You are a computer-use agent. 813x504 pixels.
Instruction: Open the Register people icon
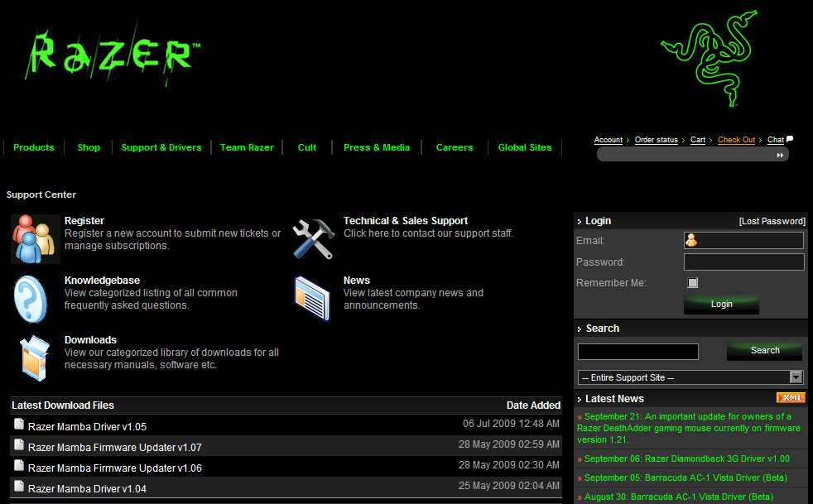[x=35, y=239]
